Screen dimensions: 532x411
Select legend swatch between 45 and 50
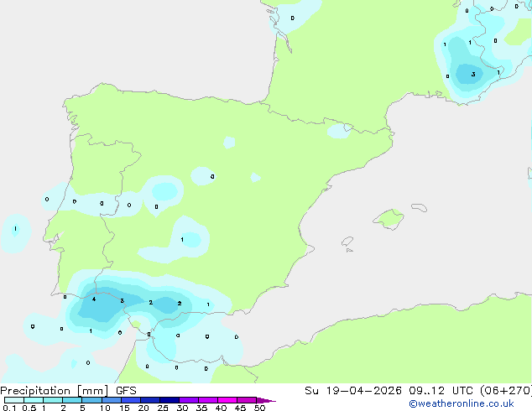click(247, 400)
